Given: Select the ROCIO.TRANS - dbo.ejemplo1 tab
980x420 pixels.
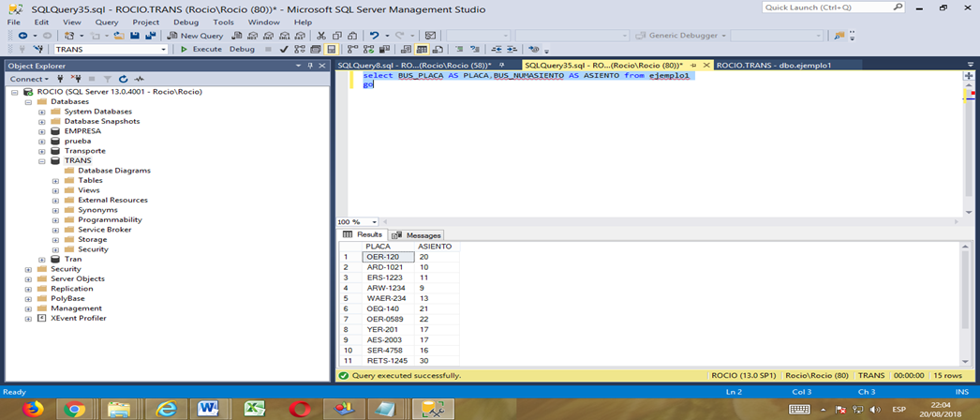Looking at the screenshot, I should pyautogui.click(x=773, y=66).
